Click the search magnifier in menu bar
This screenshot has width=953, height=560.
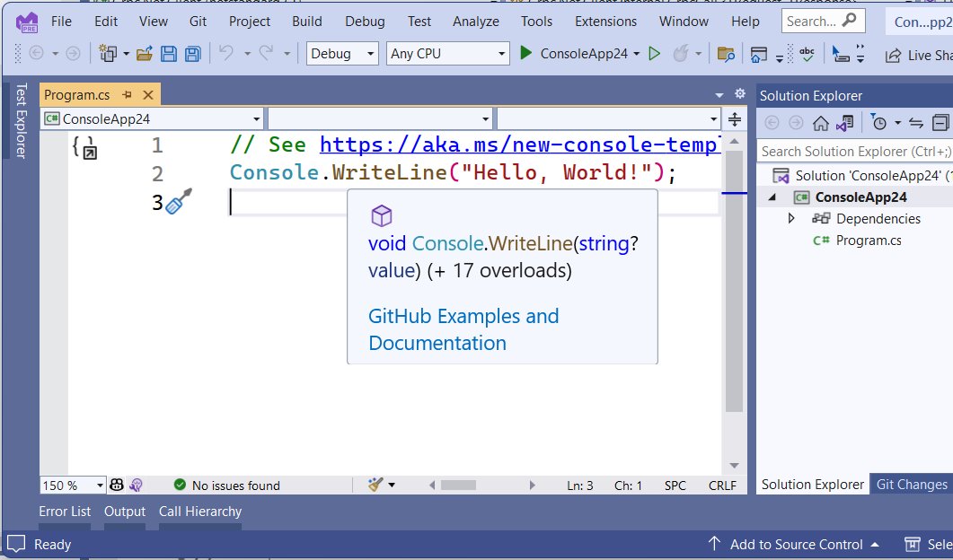click(849, 20)
